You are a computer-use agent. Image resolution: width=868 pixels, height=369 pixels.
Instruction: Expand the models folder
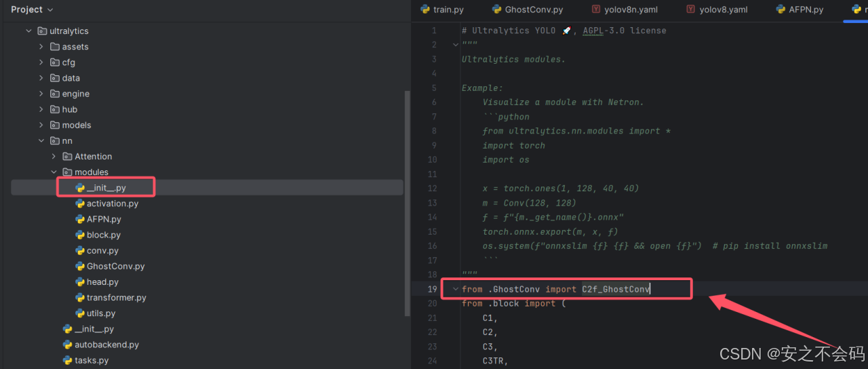[x=41, y=125]
